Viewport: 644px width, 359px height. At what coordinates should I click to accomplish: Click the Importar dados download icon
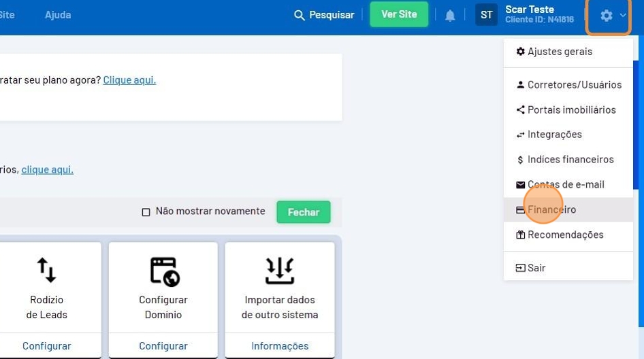[280, 271]
